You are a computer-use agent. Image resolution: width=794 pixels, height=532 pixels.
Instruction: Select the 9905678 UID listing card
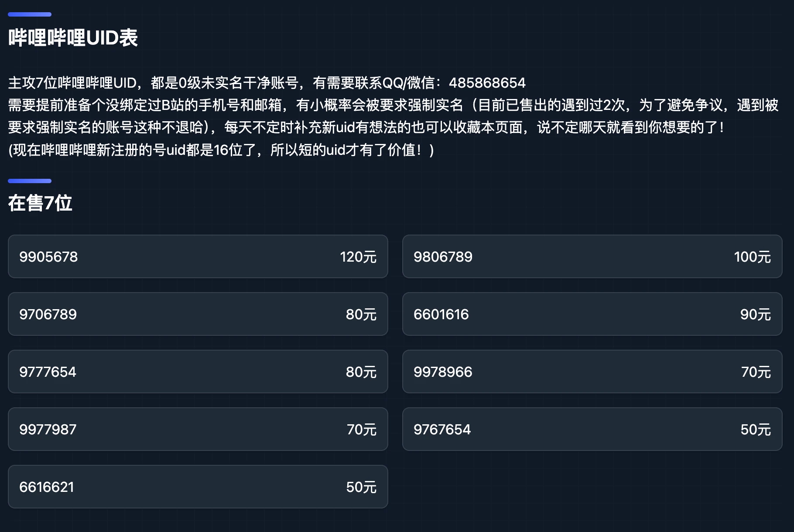pos(198,256)
